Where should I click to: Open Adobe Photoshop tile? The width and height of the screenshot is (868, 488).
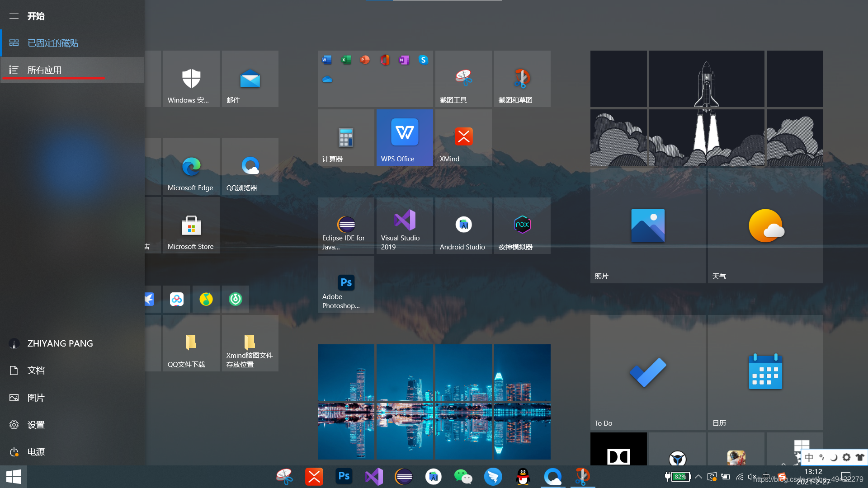(346, 284)
